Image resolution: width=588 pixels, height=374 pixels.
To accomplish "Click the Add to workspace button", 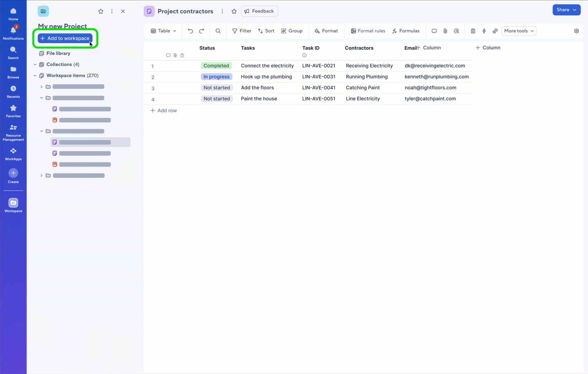I will coord(65,38).
